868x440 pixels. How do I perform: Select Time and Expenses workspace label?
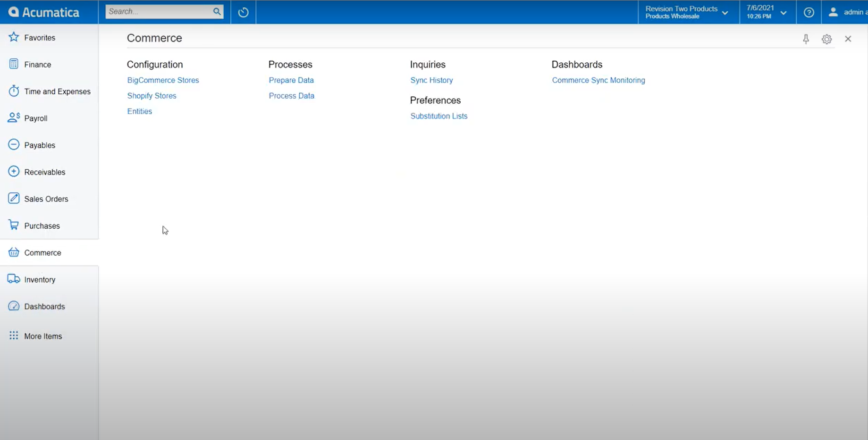tap(57, 91)
